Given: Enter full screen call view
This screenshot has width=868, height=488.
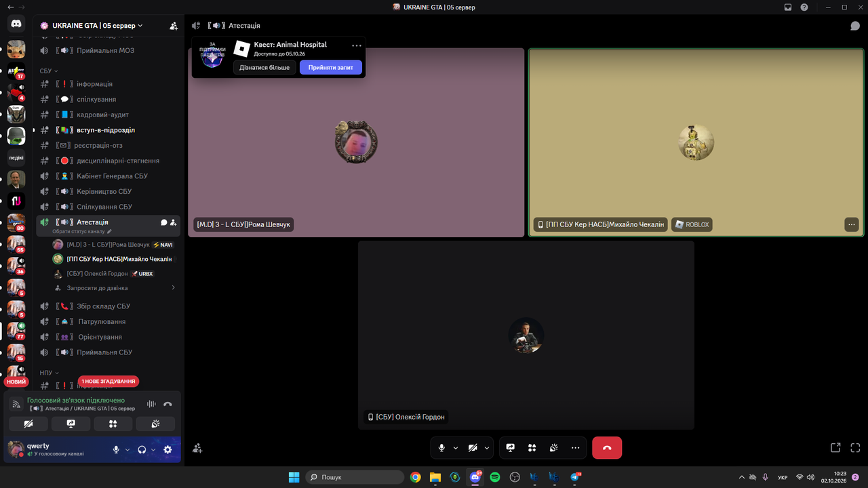Looking at the screenshot, I should (x=855, y=448).
